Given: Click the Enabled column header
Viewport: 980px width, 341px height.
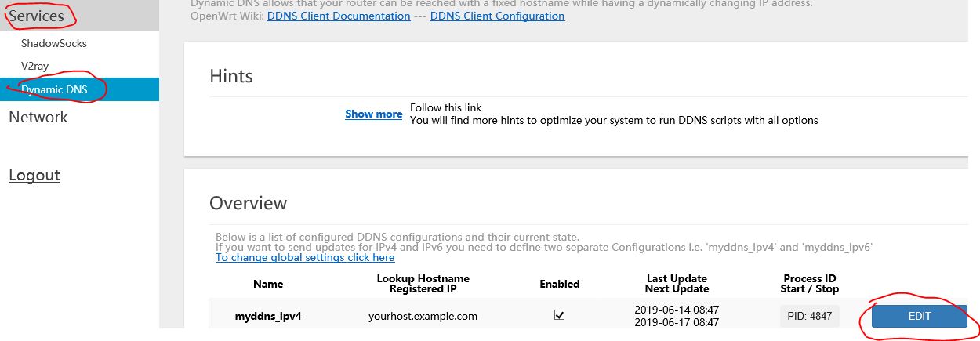Looking at the screenshot, I should pyautogui.click(x=560, y=284).
